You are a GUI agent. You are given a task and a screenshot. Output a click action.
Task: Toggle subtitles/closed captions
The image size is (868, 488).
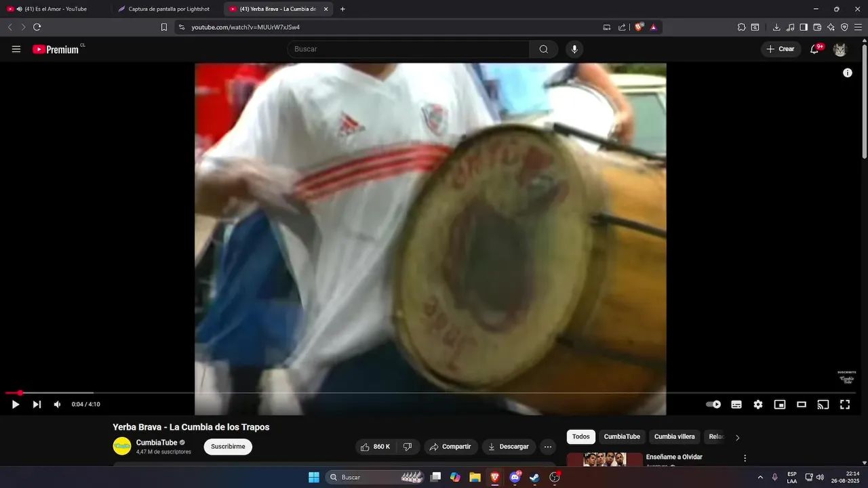tap(736, 405)
